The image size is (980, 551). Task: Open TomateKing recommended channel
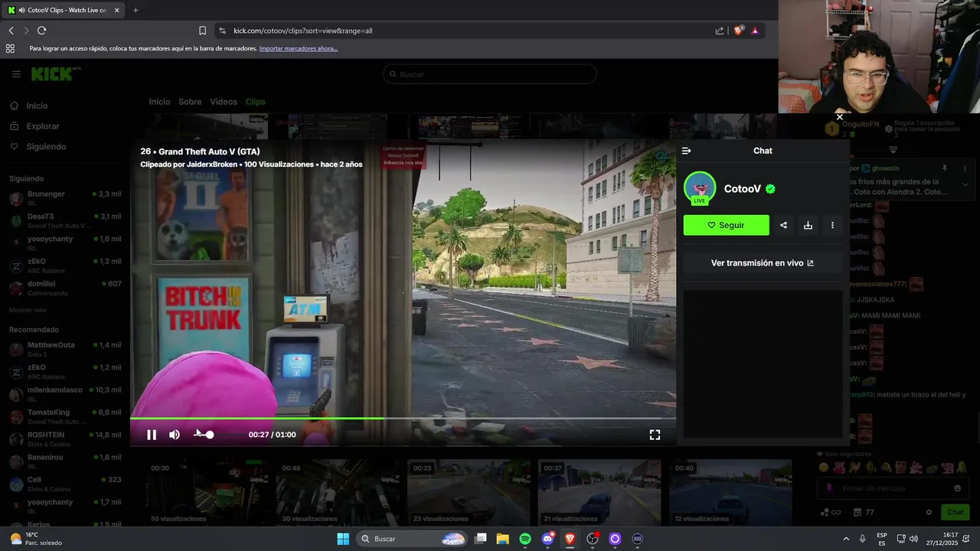click(x=66, y=416)
